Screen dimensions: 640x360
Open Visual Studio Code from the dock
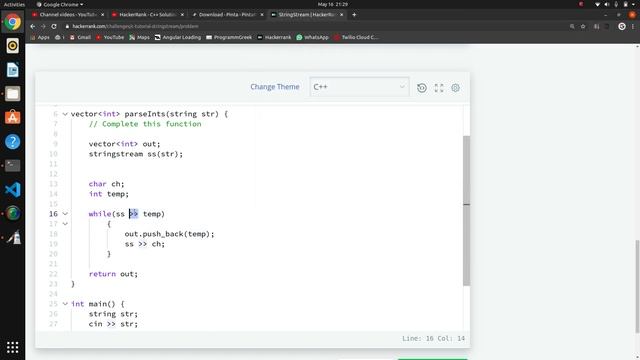(x=13, y=189)
